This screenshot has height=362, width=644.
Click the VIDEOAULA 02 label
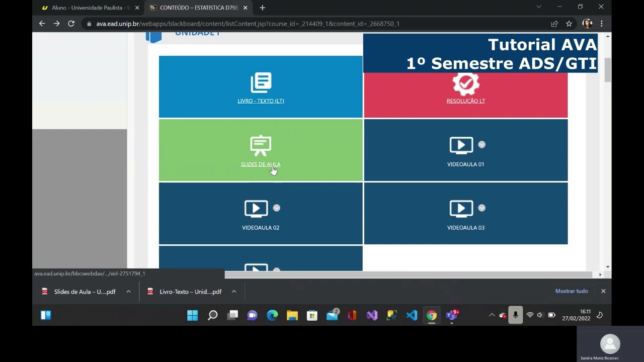pos(261,228)
